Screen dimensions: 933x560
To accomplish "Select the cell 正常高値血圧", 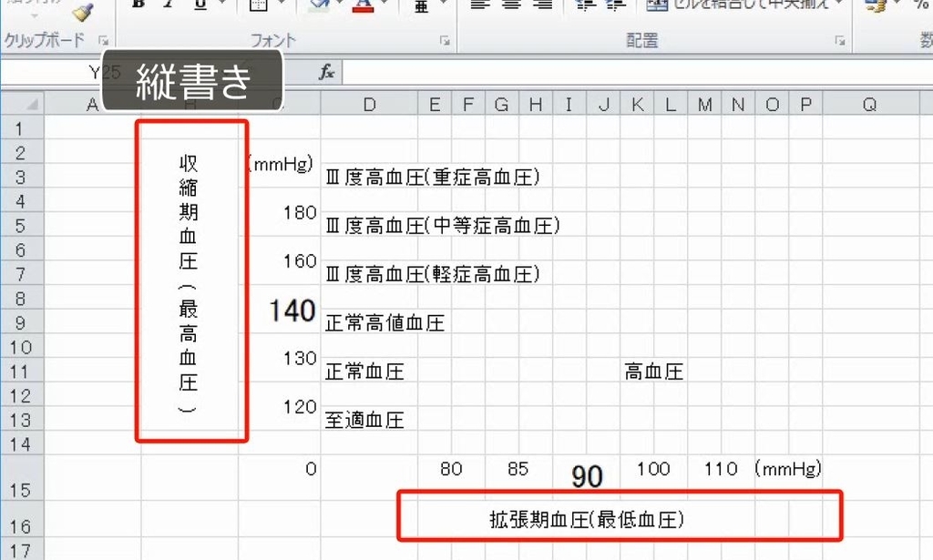I will point(384,323).
